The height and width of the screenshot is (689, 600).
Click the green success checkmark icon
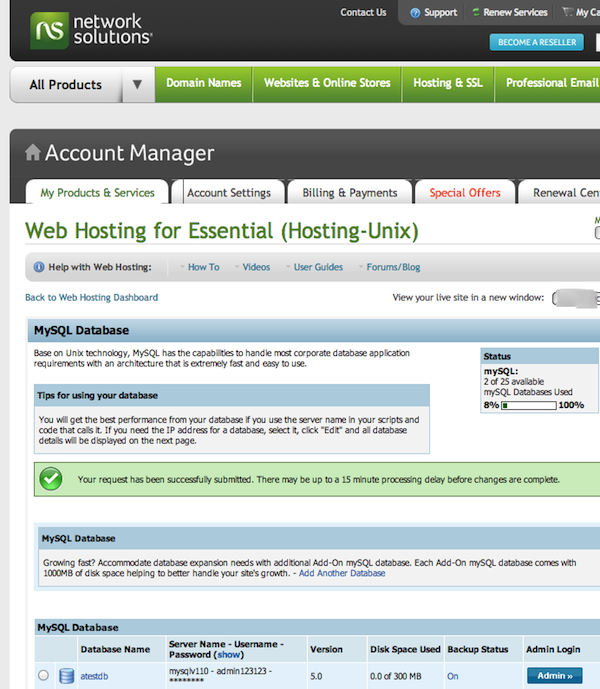pos(52,480)
